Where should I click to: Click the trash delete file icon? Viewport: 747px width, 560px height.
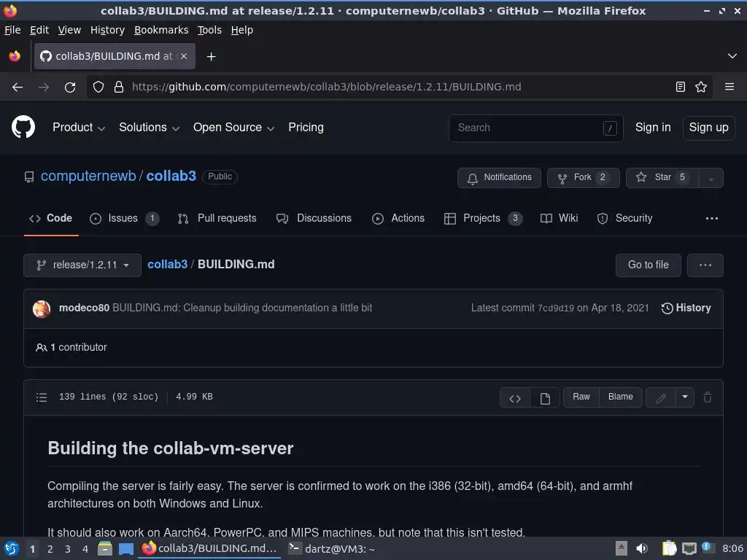tap(708, 397)
